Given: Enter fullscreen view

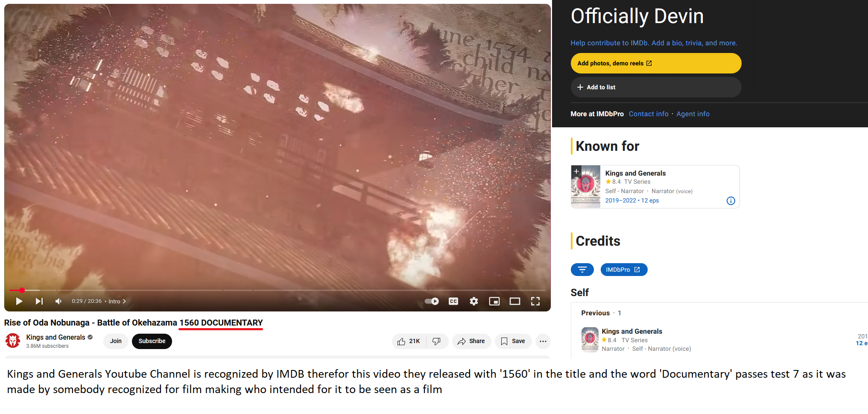Looking at the screenshot, I should (535, 301).
